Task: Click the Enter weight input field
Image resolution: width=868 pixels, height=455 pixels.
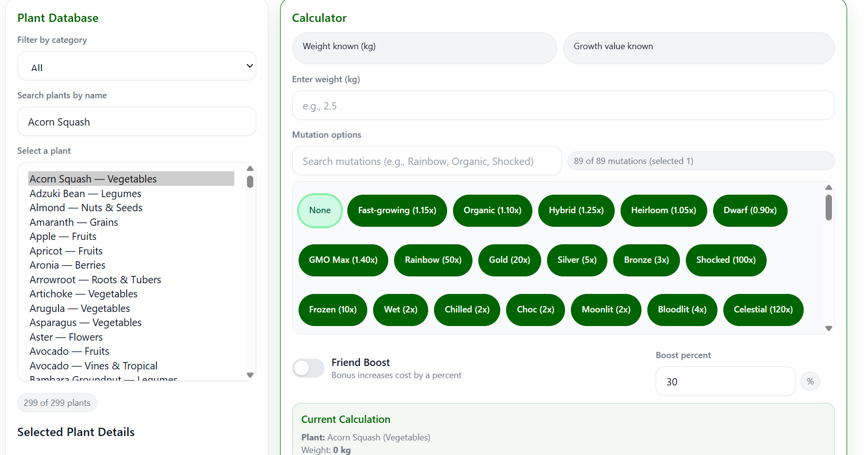Action: click(563, 105)
